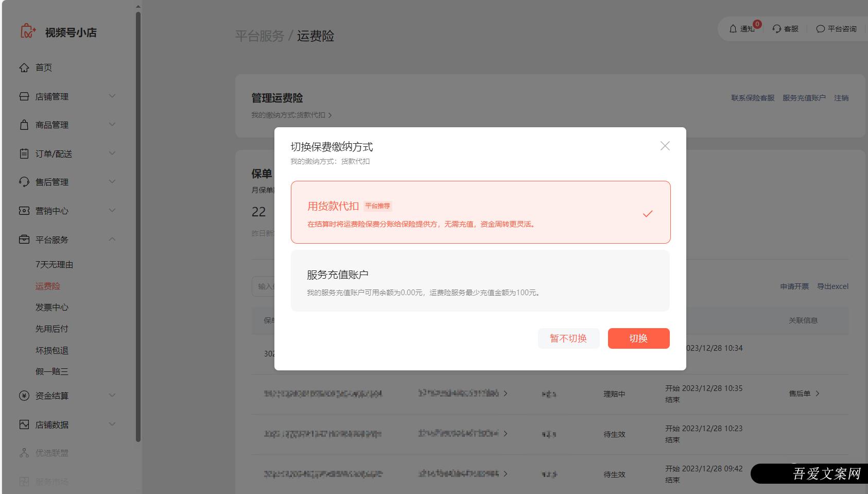Click the red notification badge count
Viewport: 868px width, 494px height.
click(x=757, y=24)
